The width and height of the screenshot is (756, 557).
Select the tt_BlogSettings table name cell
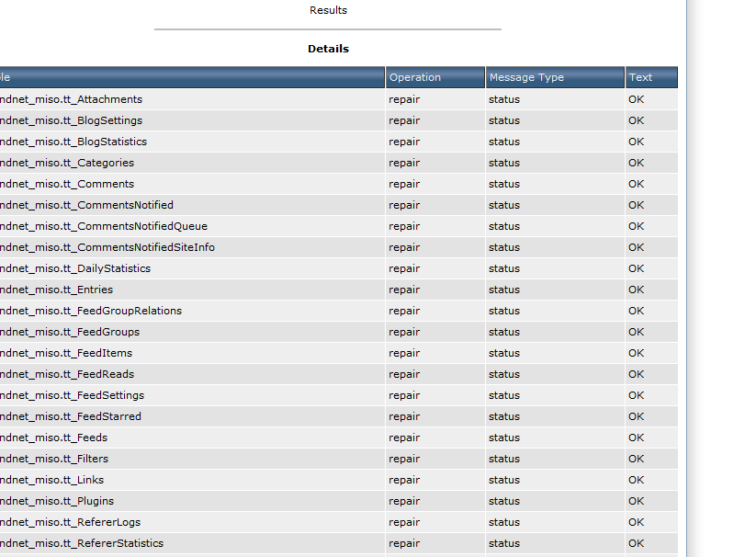click(192, 120)
